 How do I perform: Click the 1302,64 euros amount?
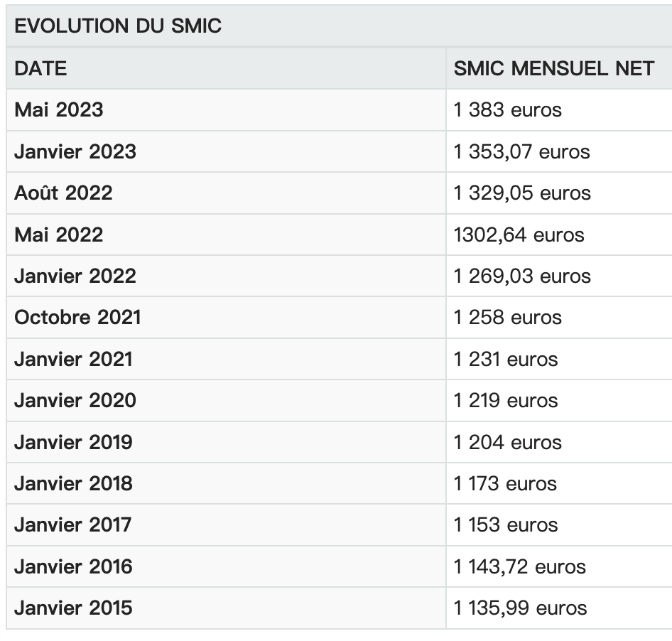pos(519,235)
